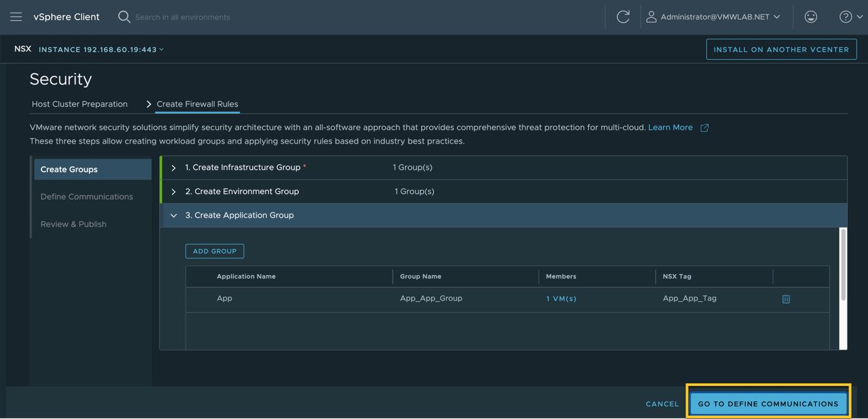The width and height of the screenshot is (868, 419).
Task: Click the Group Name column header
Action: (x=420, y=276)
